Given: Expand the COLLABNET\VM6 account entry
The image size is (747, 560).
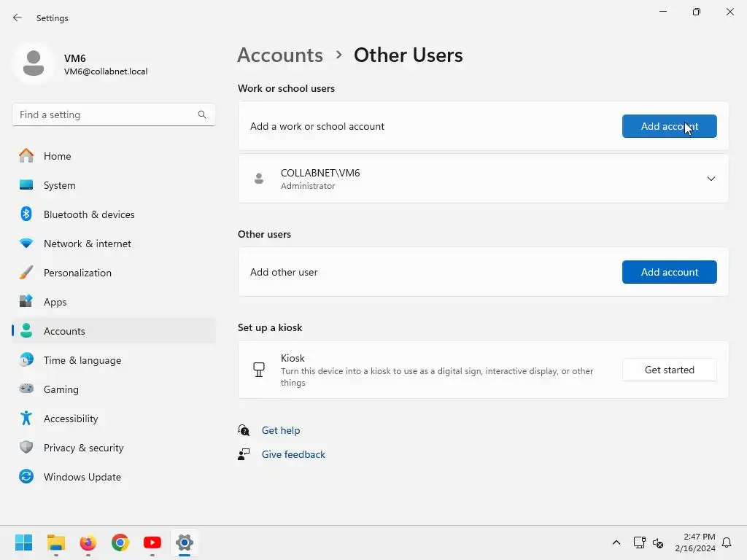Looking at the screenshot, I should (711, 179).
